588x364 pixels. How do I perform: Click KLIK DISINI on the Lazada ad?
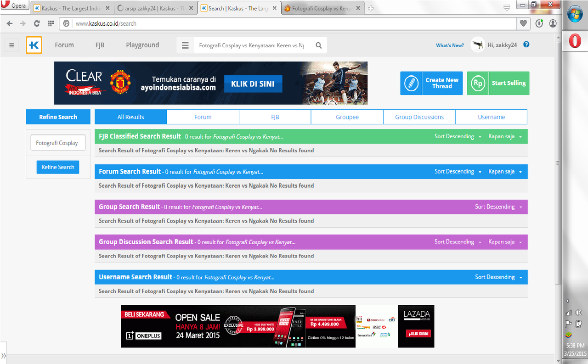click(418, 334)
